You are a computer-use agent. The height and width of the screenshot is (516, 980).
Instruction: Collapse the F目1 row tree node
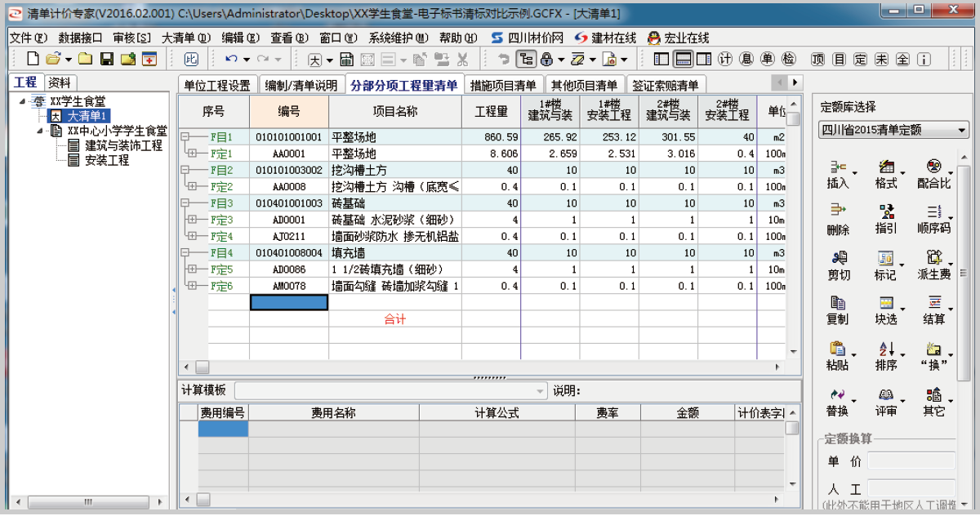[185, 137]
